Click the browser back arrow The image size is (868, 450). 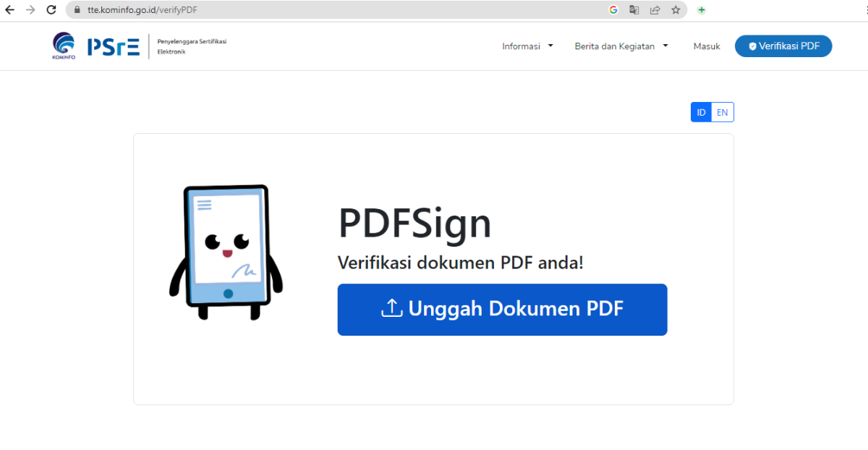10,10
